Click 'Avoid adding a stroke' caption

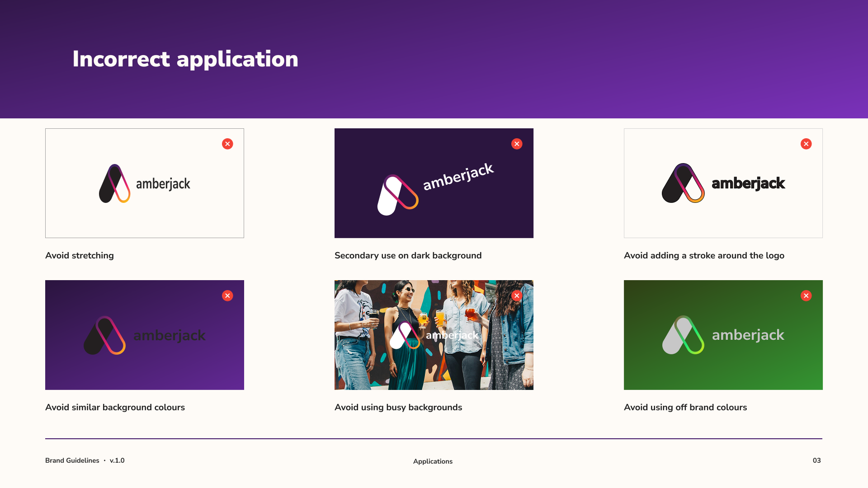tap(704, 256)
